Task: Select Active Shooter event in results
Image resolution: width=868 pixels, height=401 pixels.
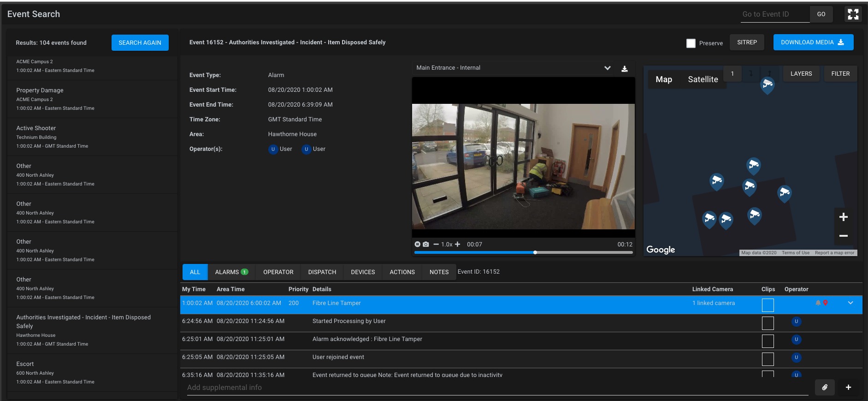Action: 92,137
